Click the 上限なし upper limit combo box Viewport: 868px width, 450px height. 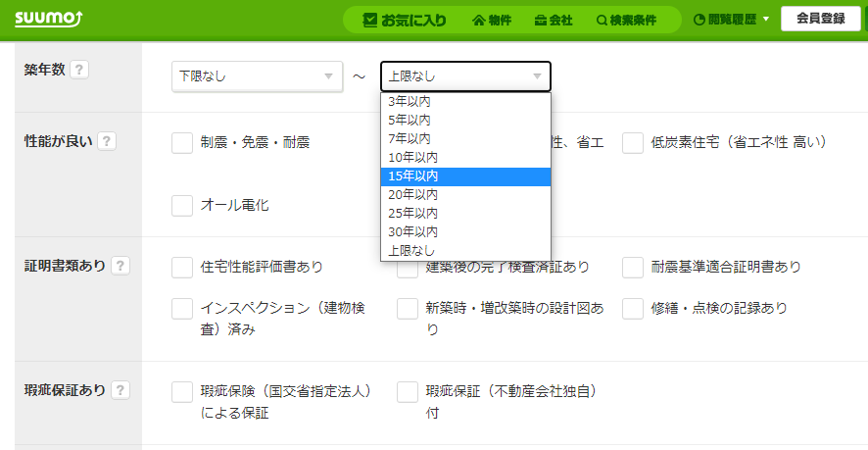pos(465,76)
